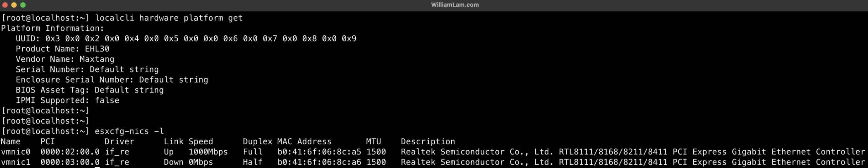Click the IPMI Supported false value

(107, 101)
